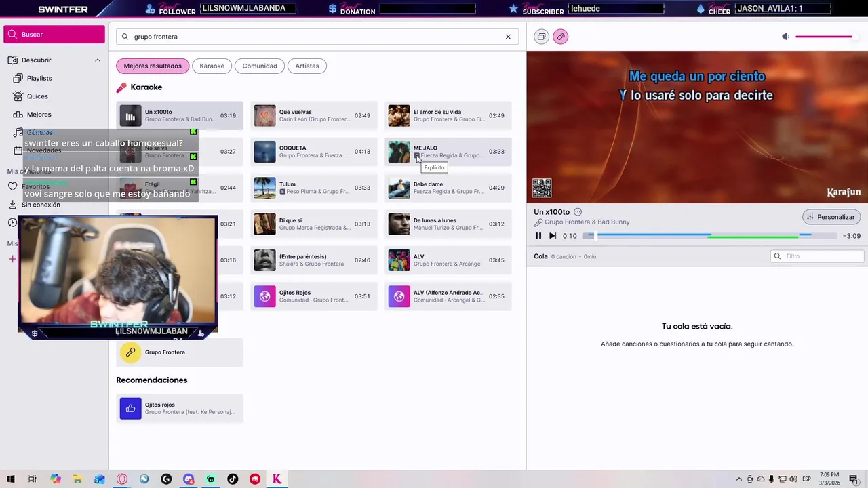Screen dimensions: 868x488
Task: Click the playing Un x100to equalizer icon
Action: pos(131,116)
